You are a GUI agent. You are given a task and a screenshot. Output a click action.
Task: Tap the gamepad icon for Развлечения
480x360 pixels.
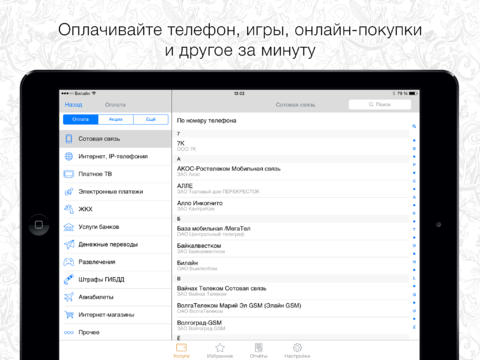69,262
